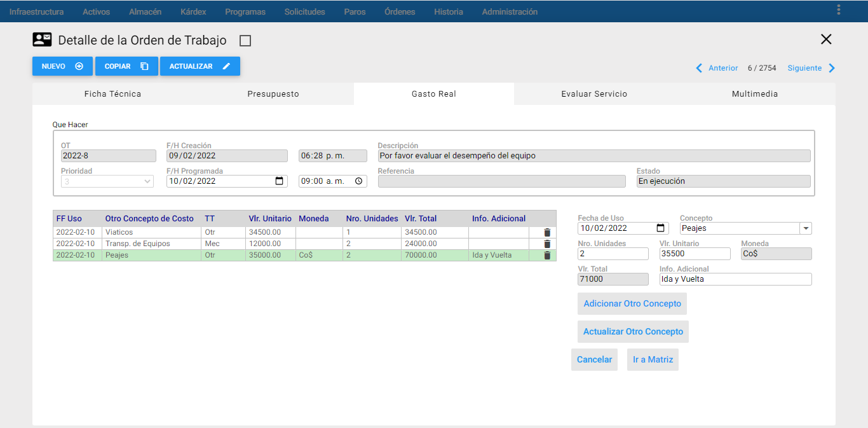
Task: Open the Prioridad dropdown
Action: (x=107, y=181)
